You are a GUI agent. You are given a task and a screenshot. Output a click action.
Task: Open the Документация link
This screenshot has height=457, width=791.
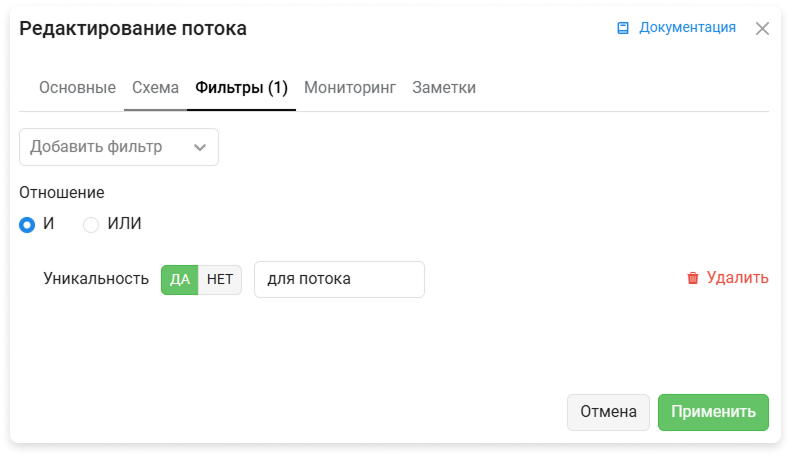[687, 28]
